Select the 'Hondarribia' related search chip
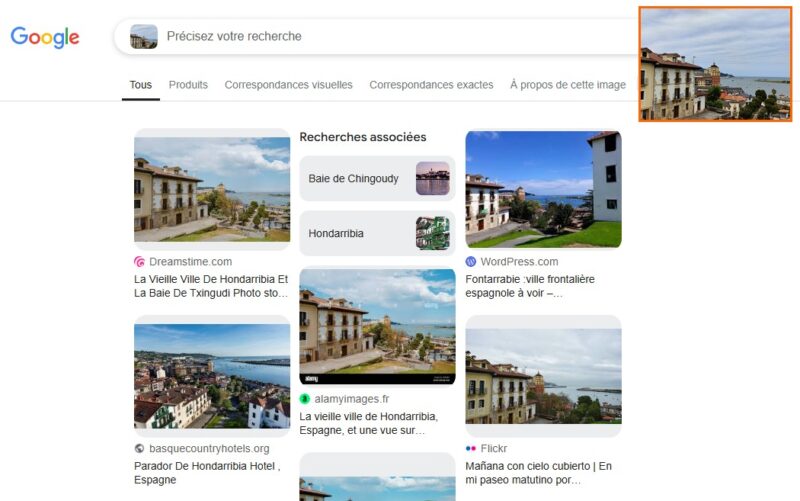The height and width of the screenshot is (501, 800). [x=377, y=233]
